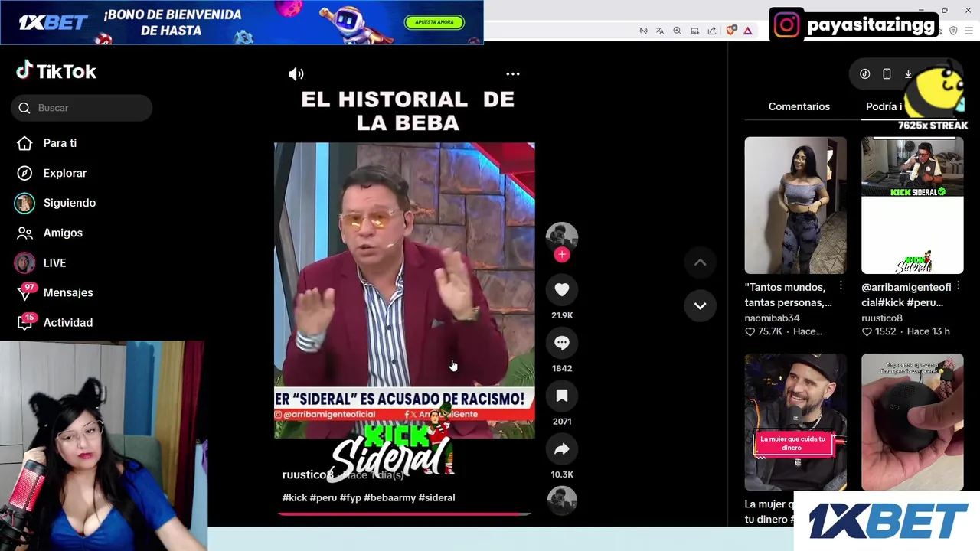Screen dimensions: 980x551
Task: Switch to the Comentarios tab
Action: click(x=799, y=106)
